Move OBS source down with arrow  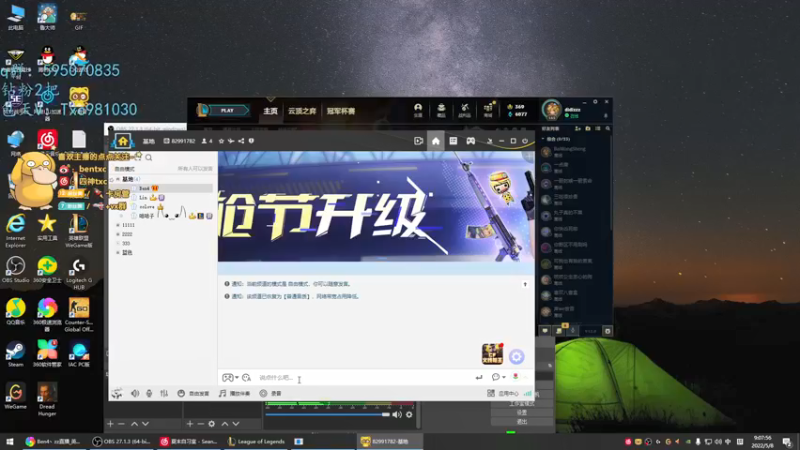click(x=236, y=424)
